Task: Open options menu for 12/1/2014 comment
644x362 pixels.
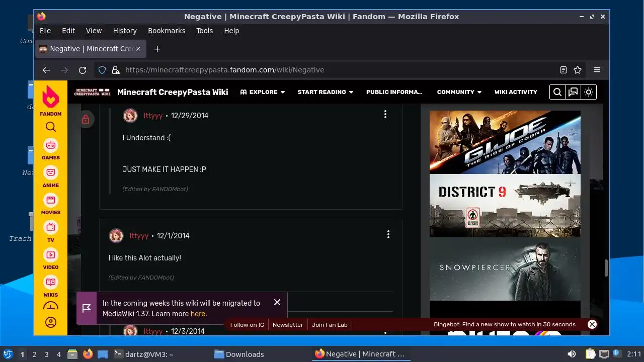Action: [x=388, y=234]
